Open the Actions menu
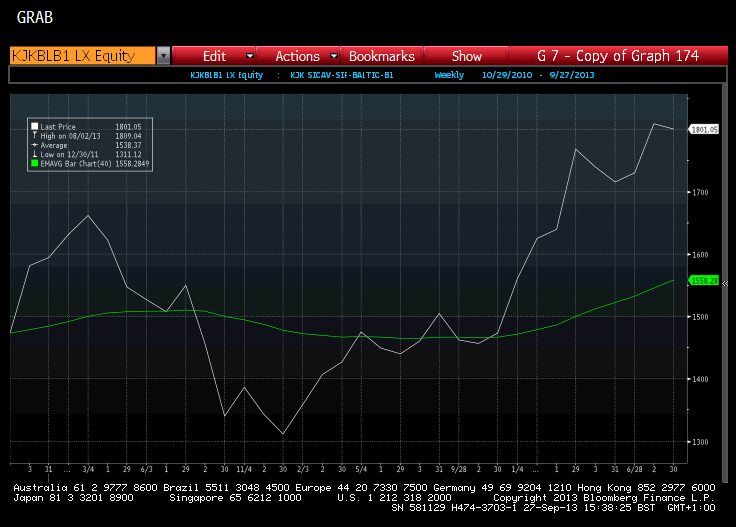This screenshot has height=527, width=736. click(297, 56)
